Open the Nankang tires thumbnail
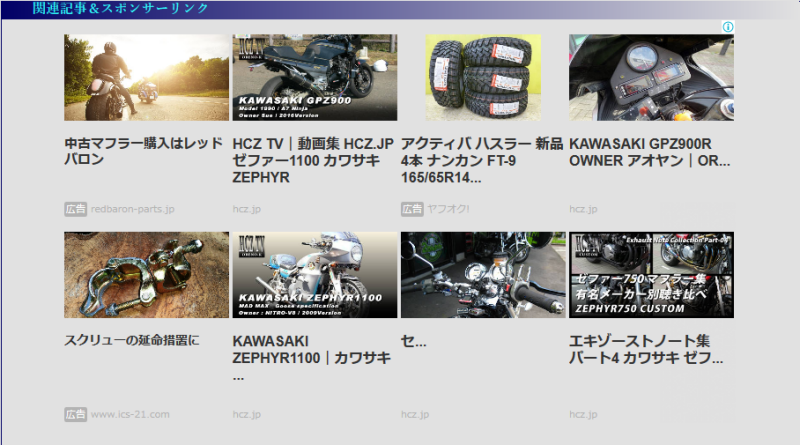This screenshot has height=445, width=800. 483,78
